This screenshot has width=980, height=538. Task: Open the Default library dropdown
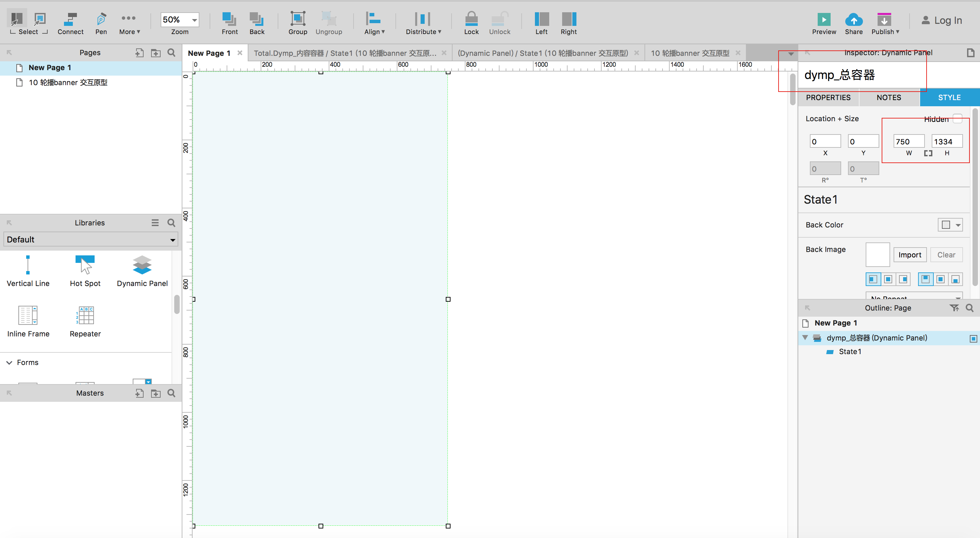(x=91, y=239)
